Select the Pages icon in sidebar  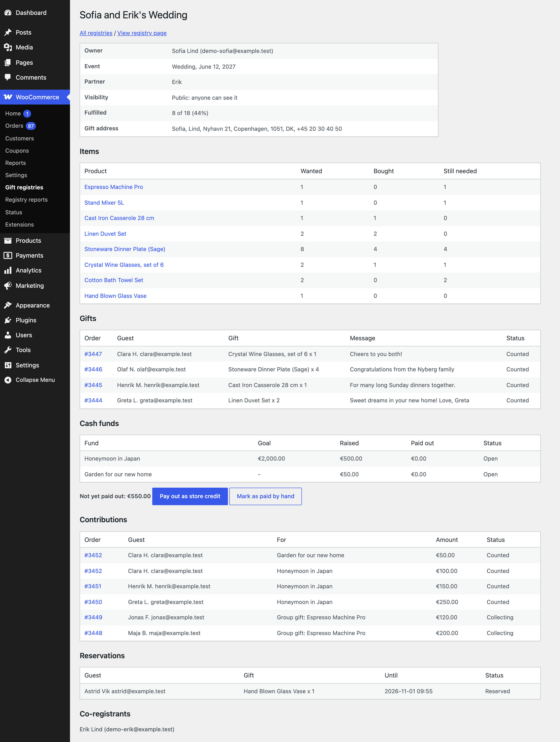point(8,63)
